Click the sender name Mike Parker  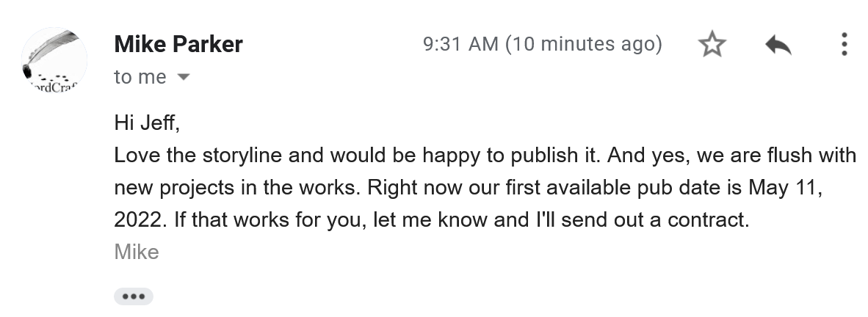tap(178, 45)
